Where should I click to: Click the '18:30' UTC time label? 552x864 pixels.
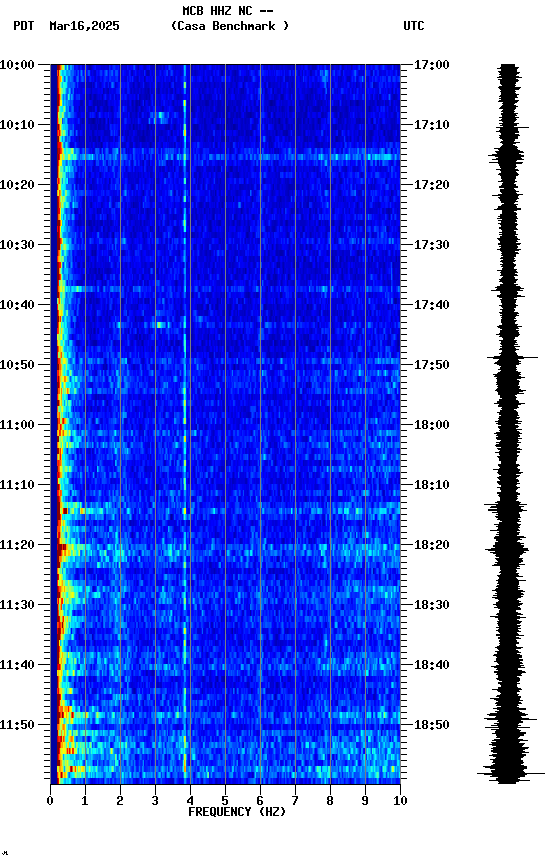[x=432, y=605]
